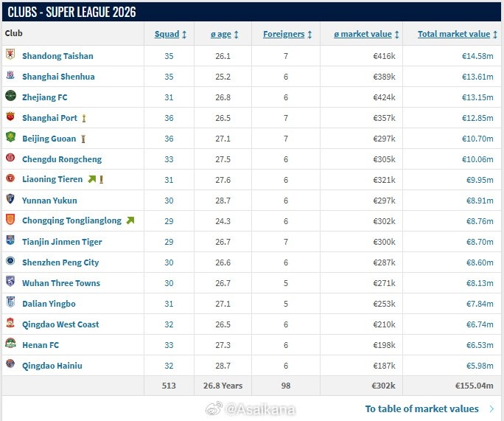Click Chengdu Rongcheng total value €10.06m

pyautogui.click(x=477, y=159)
